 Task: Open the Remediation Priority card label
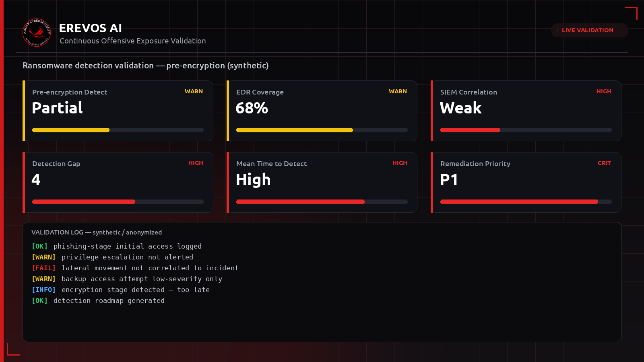475,164
